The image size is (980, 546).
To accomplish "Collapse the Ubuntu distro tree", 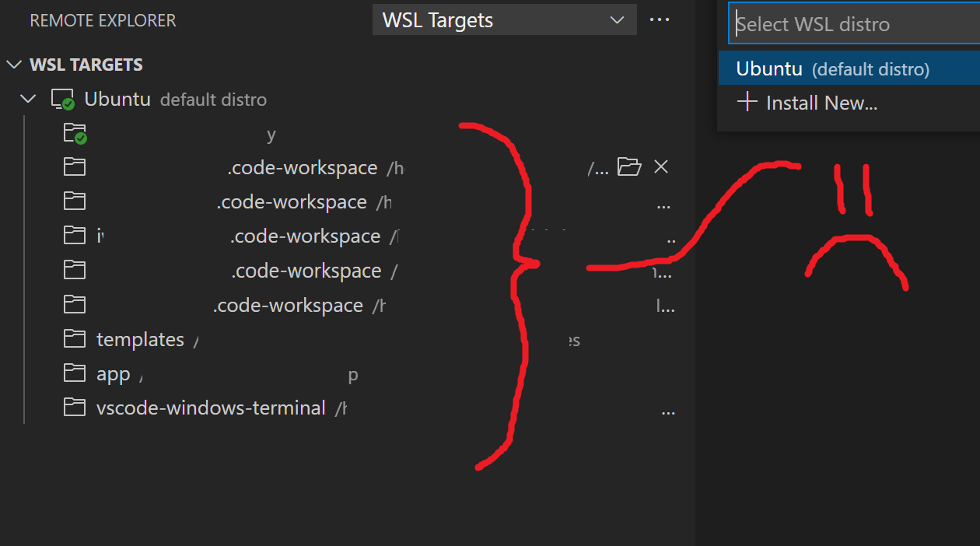I will [x=28, y=98].
